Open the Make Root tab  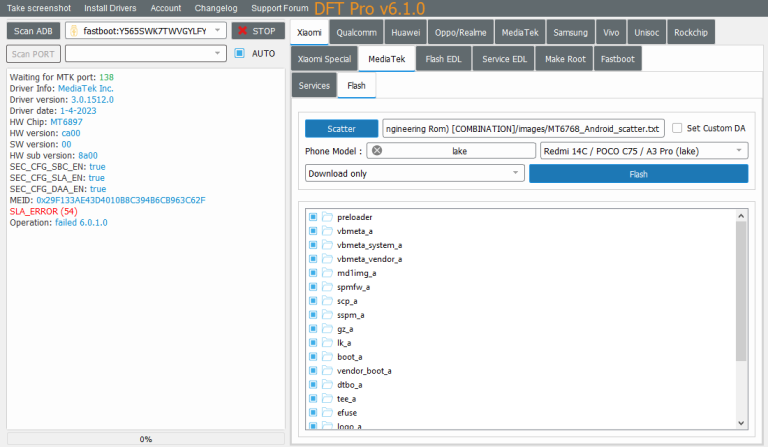[x=565, y=59]
